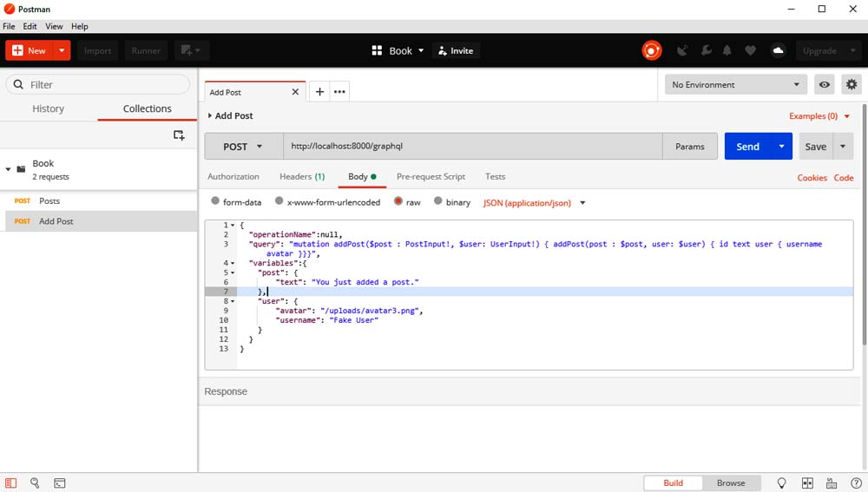The width and height of the screenshot is (868, 492).
Task: Click the request URL field
Action: coord(473,146)
